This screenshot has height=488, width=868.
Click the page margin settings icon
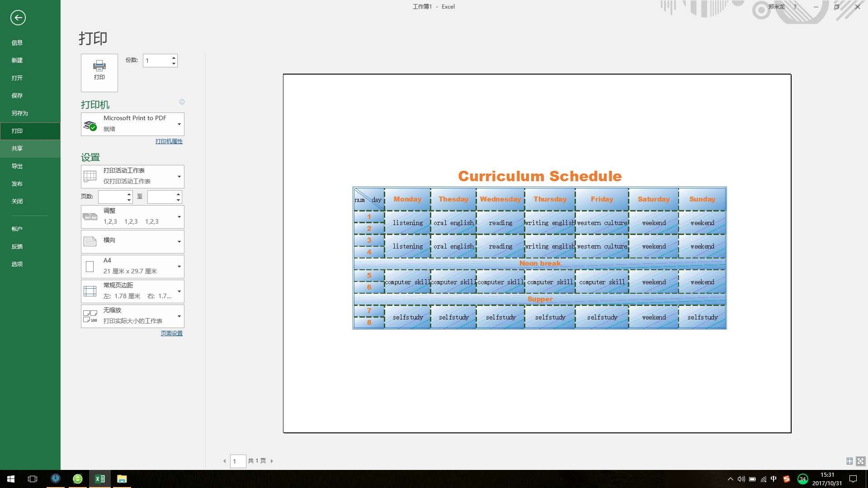(x=90, y=291)
